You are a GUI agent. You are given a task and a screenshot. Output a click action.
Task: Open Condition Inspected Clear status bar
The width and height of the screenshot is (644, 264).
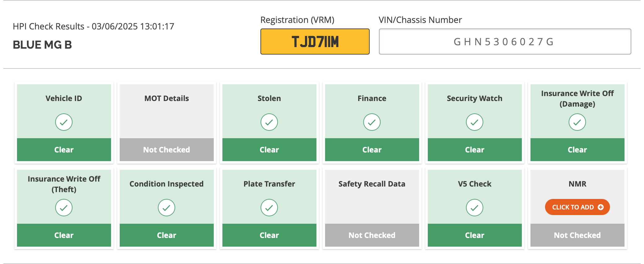pyautogui.click(x=167, y=235)
